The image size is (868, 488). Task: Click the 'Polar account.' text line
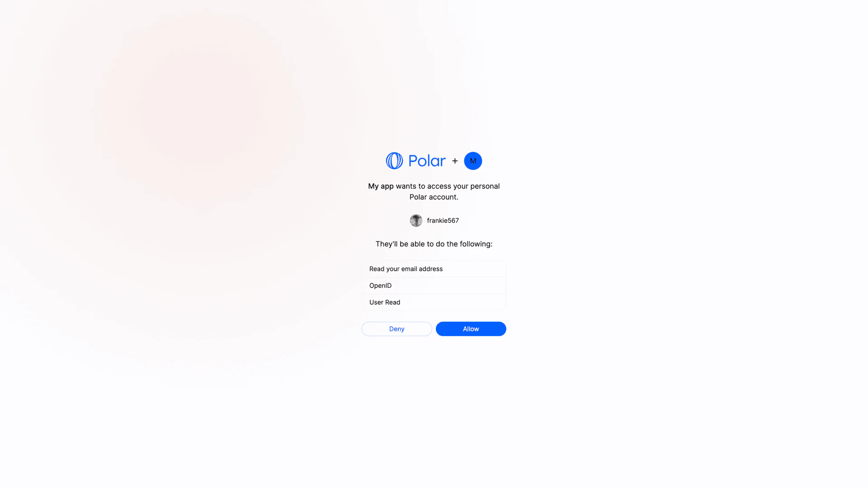point(434,197)
